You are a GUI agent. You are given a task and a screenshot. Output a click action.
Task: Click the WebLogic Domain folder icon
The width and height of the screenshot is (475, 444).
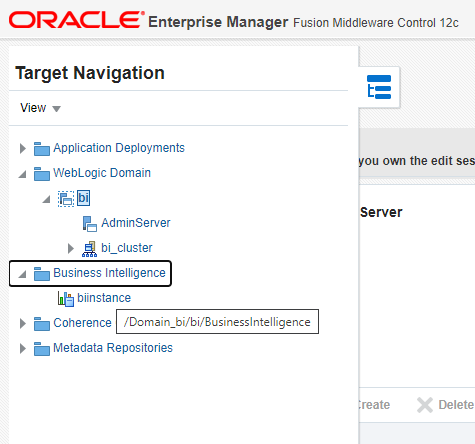pos(42,174)
